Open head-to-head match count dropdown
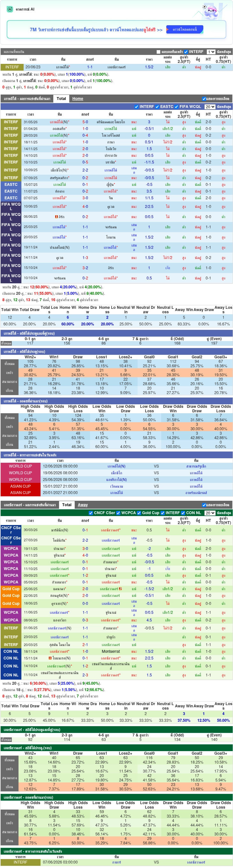The image size is (233, 868). [x=211, y=52]
